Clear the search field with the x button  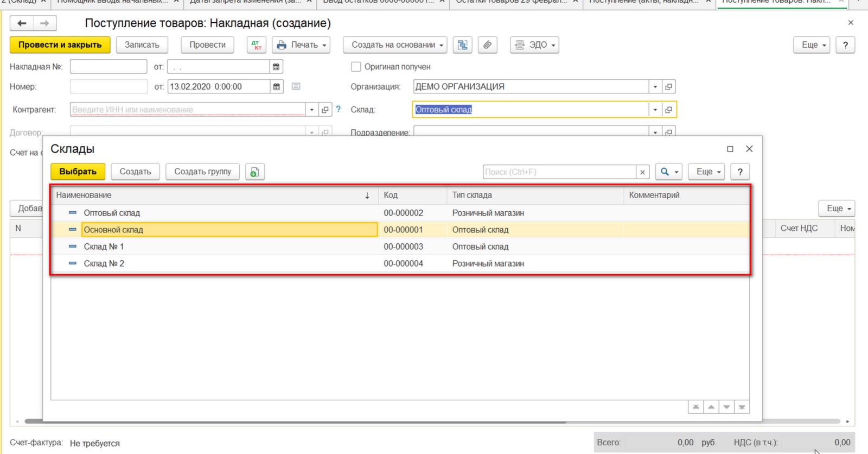pyautogui.click(x=642, y=172)
